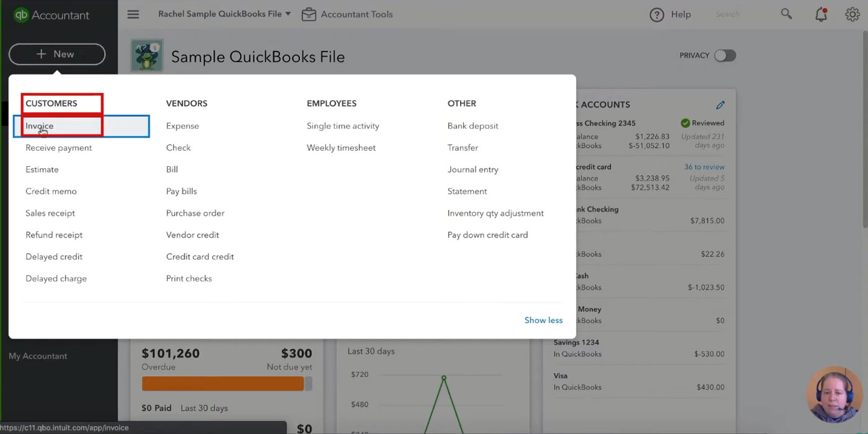This screenshot has width=868, height=434.
Task: Choose Purchase order
Action: coord(195,213)
